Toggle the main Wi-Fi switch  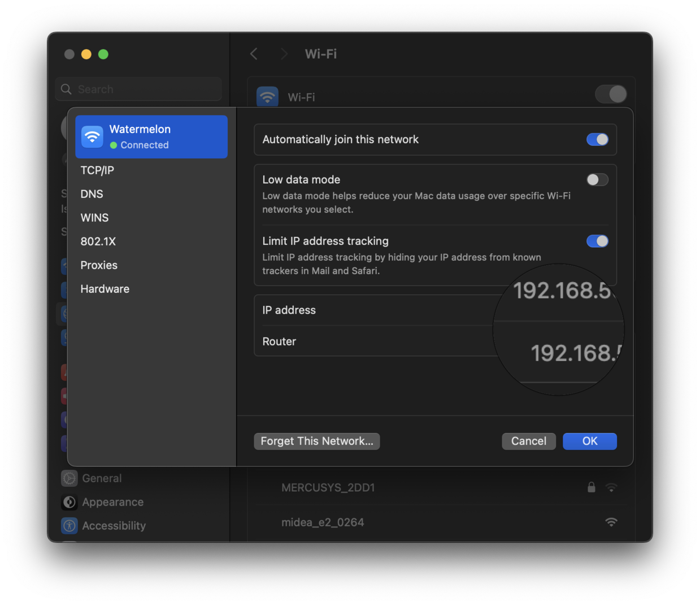click(x=611, y=94)
